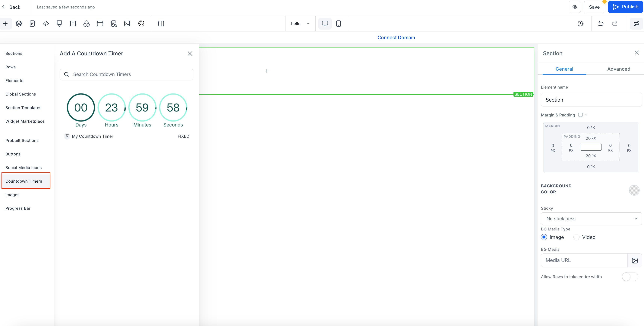Open settings sliders icon
The image size is (644, 326).
click(x=636, y=24)
